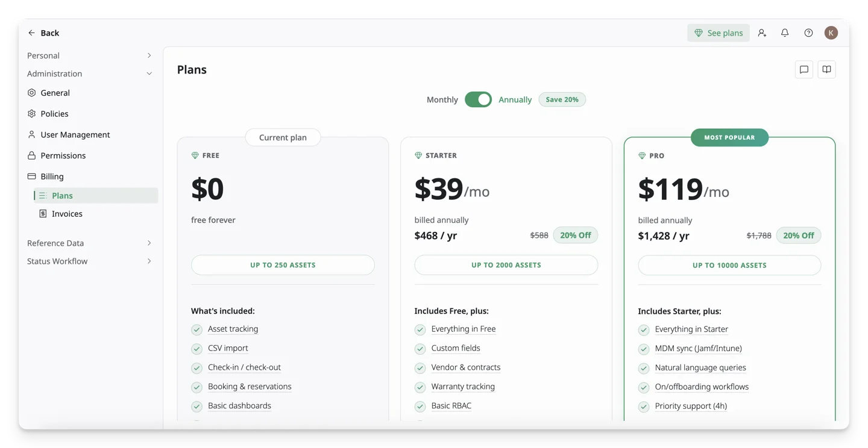The width and height of the screenshot is (868, 448).
Task: Click the Billing card icon
Action: coord(32,176)
